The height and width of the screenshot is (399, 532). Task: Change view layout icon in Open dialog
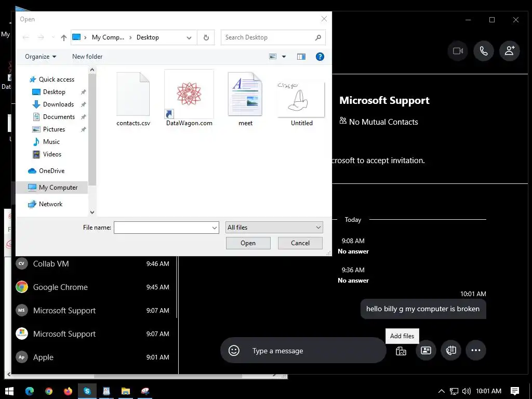(273, 57)
